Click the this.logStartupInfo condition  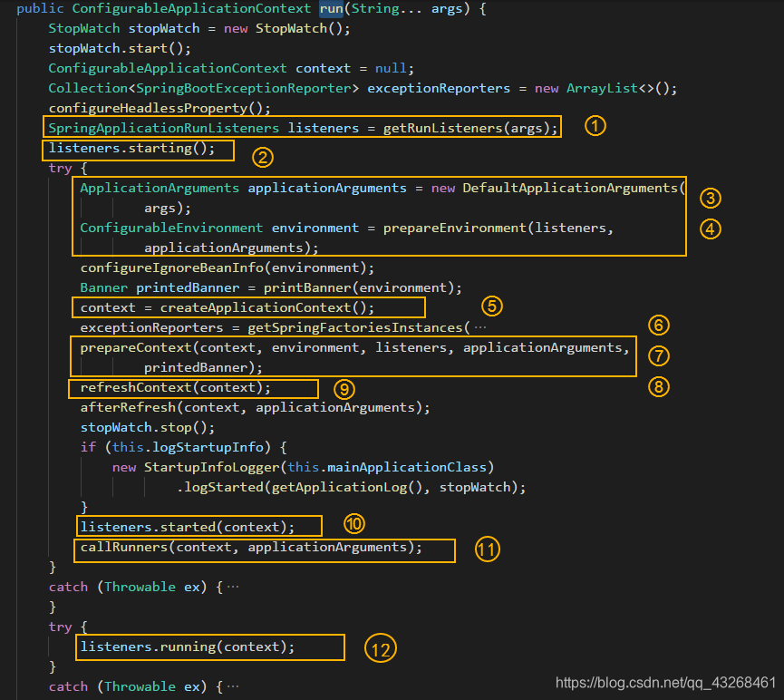(x=188, y=447)
